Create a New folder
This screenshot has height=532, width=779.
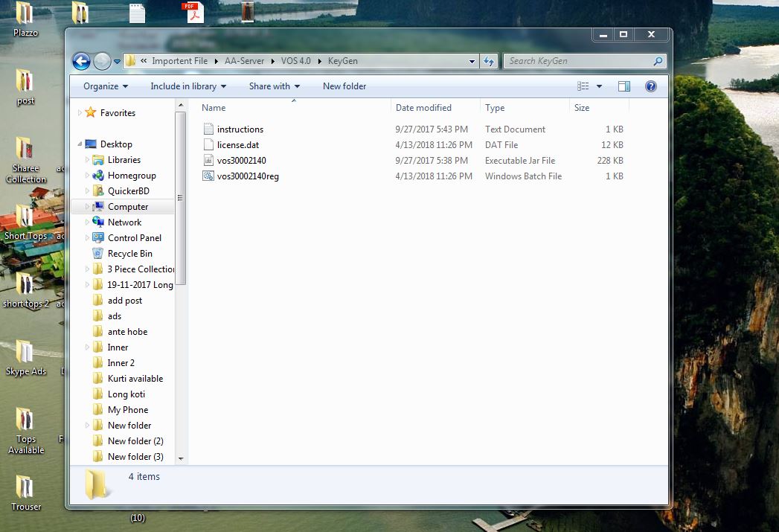(344, 86)
